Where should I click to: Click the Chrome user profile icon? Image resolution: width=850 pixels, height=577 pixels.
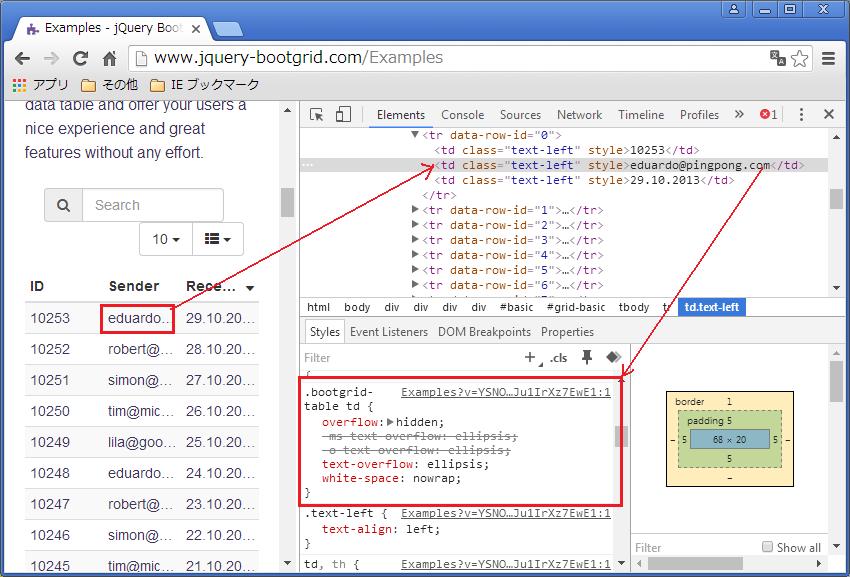[x=734, y=9]
